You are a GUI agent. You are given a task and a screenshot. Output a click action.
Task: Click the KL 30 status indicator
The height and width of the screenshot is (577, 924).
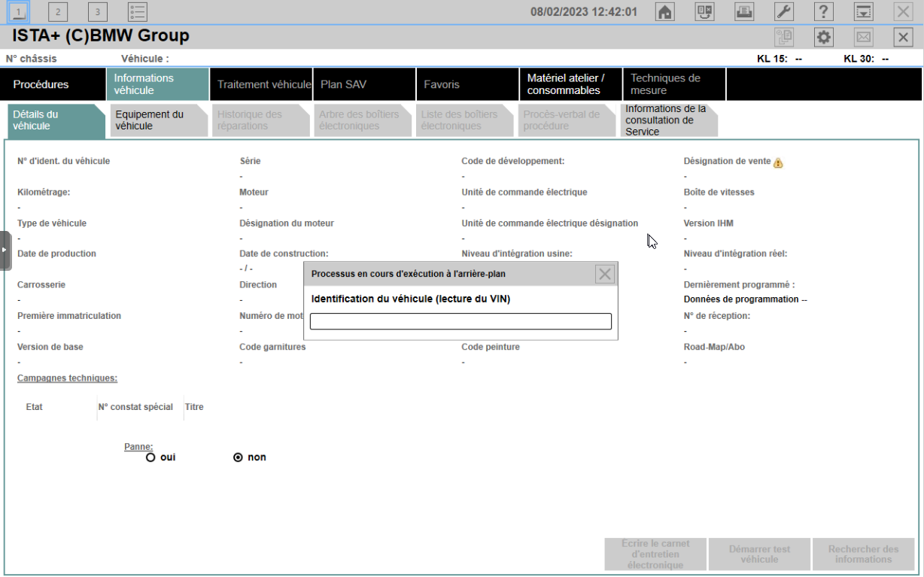866,59
